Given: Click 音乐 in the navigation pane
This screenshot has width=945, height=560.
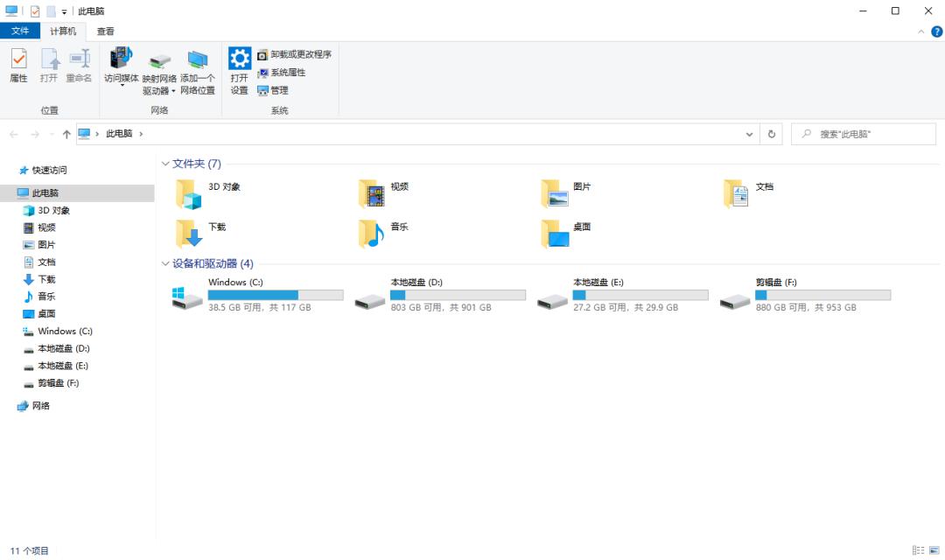Looking at the screenshot, I should 46,297.
